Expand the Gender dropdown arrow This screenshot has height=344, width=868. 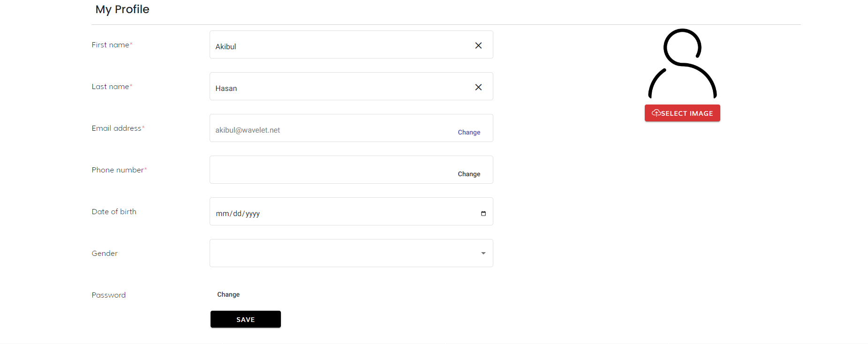pyautogui.click(x=483, y=253)
